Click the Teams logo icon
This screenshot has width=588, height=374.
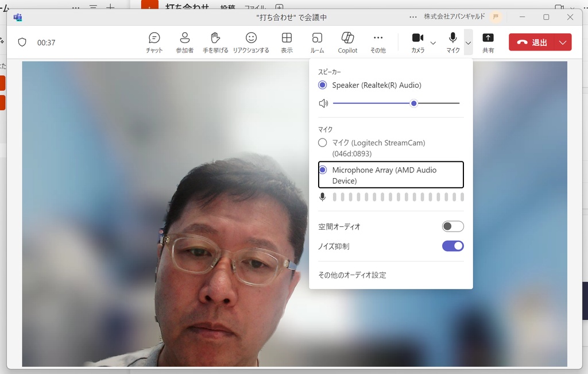tap(18, 17)
